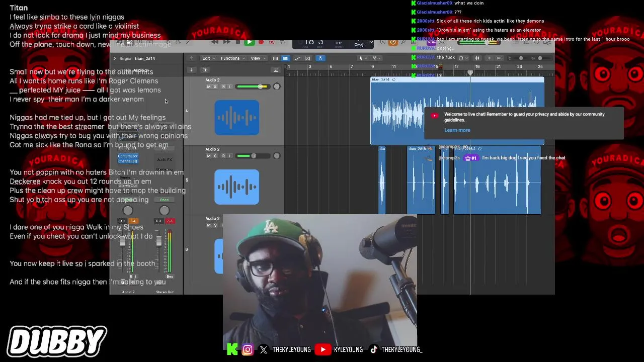Click the Bnc bounce button
Image resolution: width=644 pixels, height=362 pixels.
click(170, 277)
